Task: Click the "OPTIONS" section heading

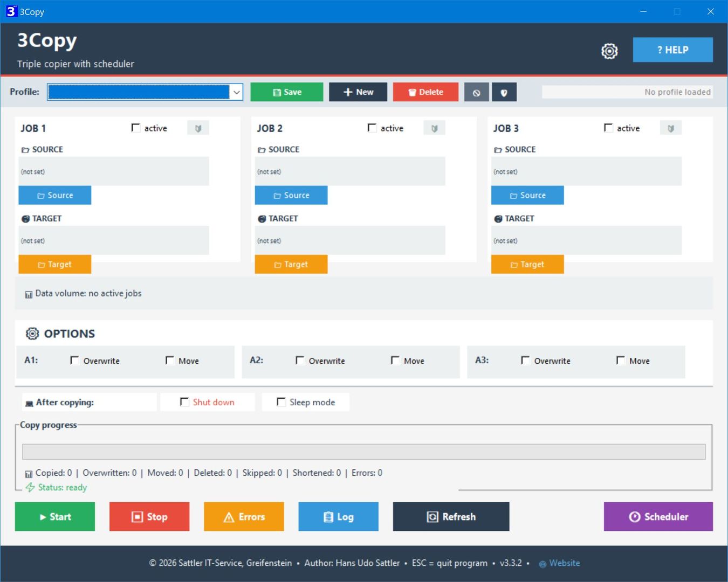Action: pyautogui.click(x=70, y=334)
